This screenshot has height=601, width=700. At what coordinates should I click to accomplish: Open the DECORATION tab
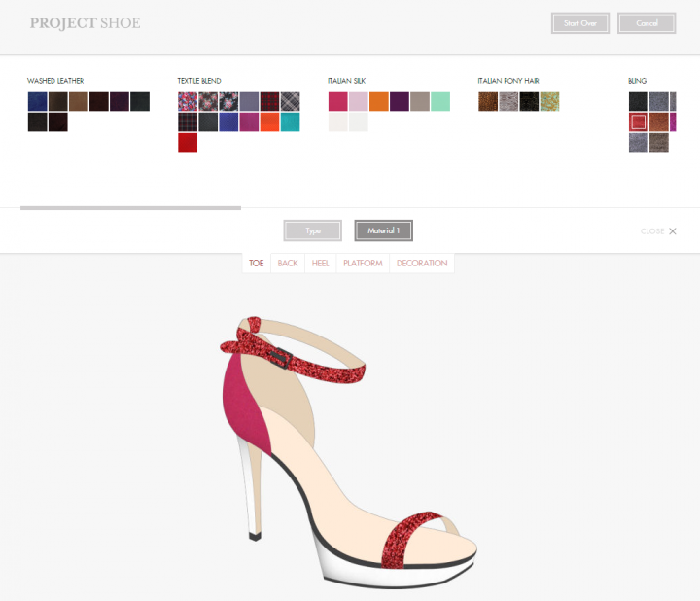tap(422, 263)
